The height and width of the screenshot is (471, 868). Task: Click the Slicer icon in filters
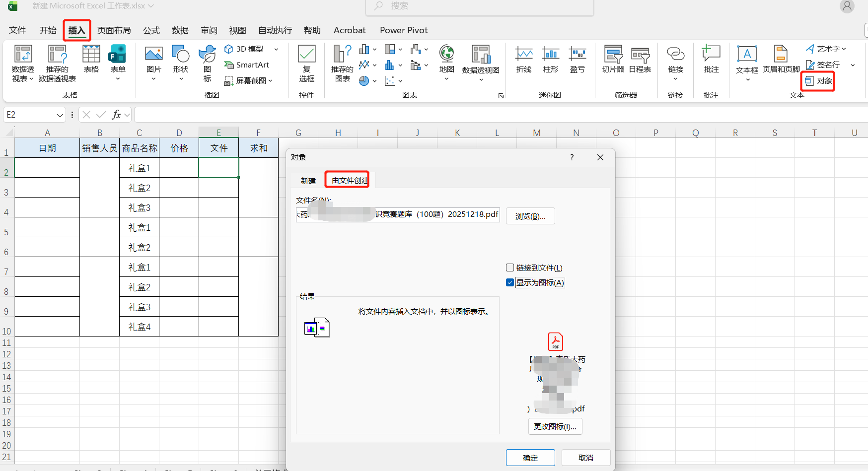(613, 59)
